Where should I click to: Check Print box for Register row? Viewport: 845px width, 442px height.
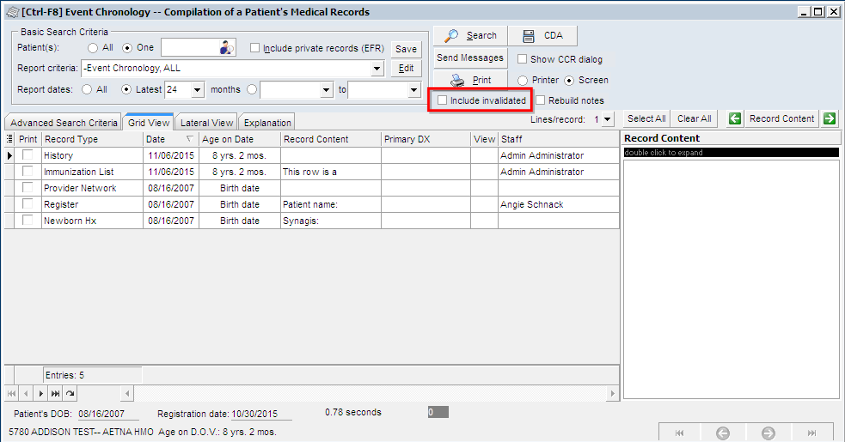pos(27,204)
